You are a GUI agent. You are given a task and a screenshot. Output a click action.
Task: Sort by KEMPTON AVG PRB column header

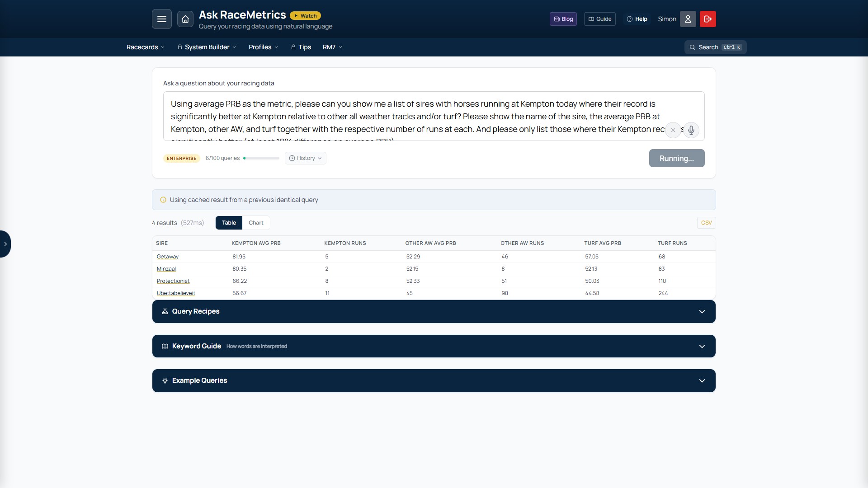click(x=256, y=243)
